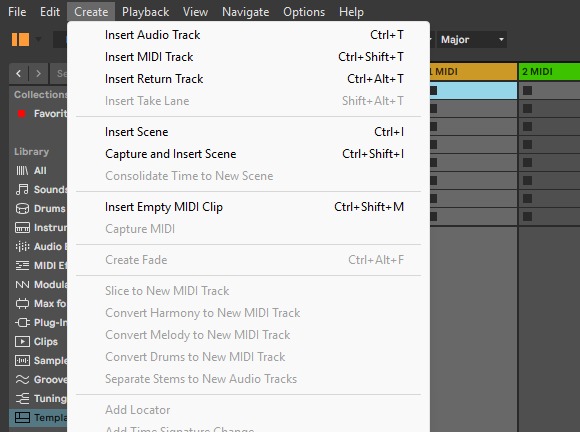Open the Major scale dropdown
580x432 pixels.
472,39
